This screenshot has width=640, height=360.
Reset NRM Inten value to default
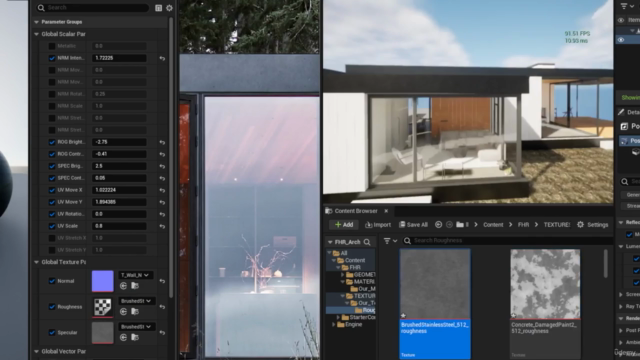point(162,58)
